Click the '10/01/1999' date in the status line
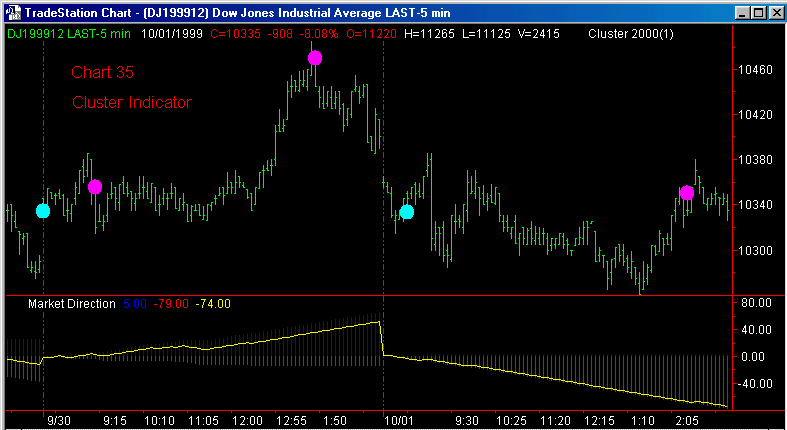This screenshot has height=430, width=787. pyautogui.click(x=172, y=34)
